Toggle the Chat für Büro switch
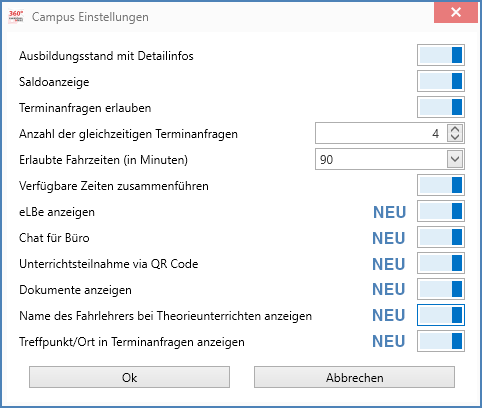Viewport: 482px width, 408px height. (441, 237)
